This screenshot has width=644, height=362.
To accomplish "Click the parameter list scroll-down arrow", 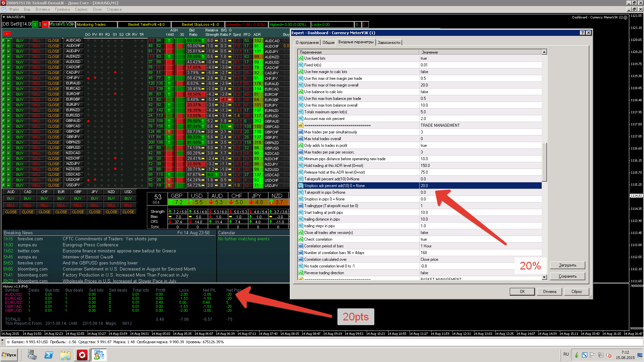I will click(544, 277).
